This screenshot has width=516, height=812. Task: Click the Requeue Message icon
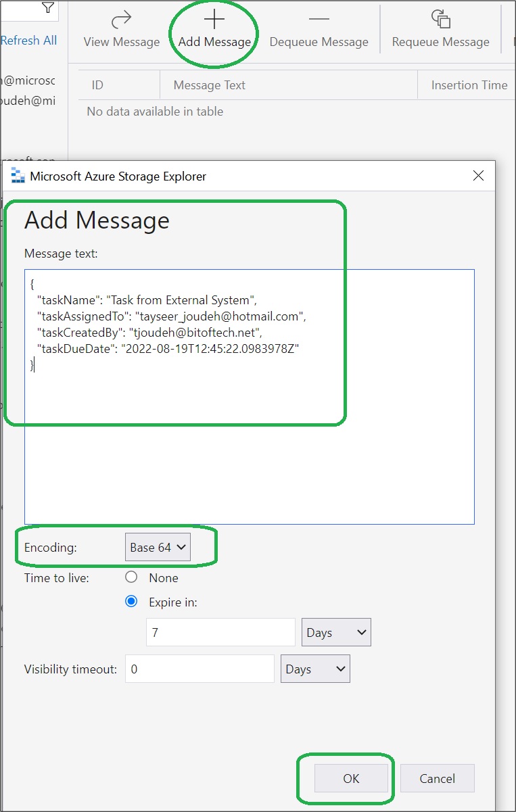point(440,18)
